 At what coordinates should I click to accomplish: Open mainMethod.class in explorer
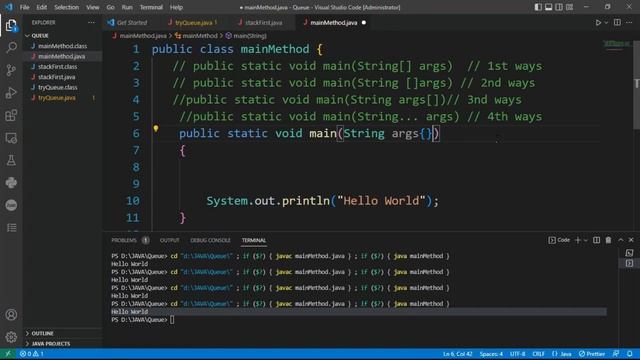(62, 46)
